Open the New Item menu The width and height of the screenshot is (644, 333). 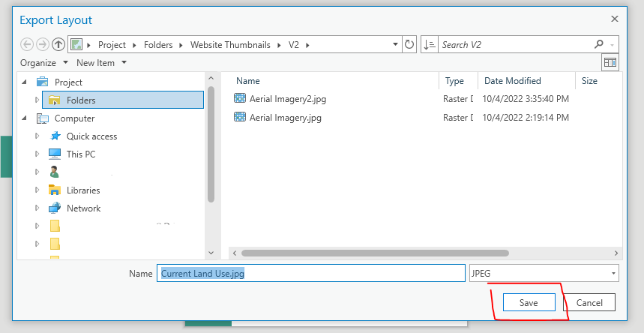[101, 63]
